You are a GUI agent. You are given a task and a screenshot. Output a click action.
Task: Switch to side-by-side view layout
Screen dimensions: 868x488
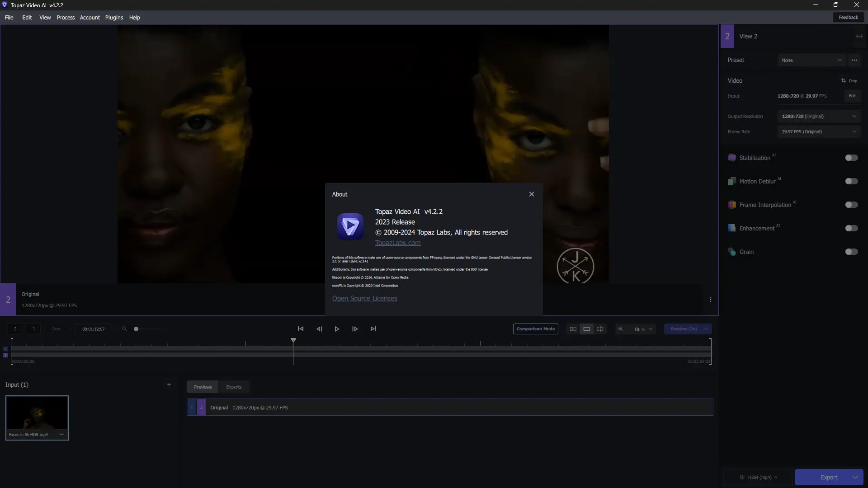click(x=573, y=329)
